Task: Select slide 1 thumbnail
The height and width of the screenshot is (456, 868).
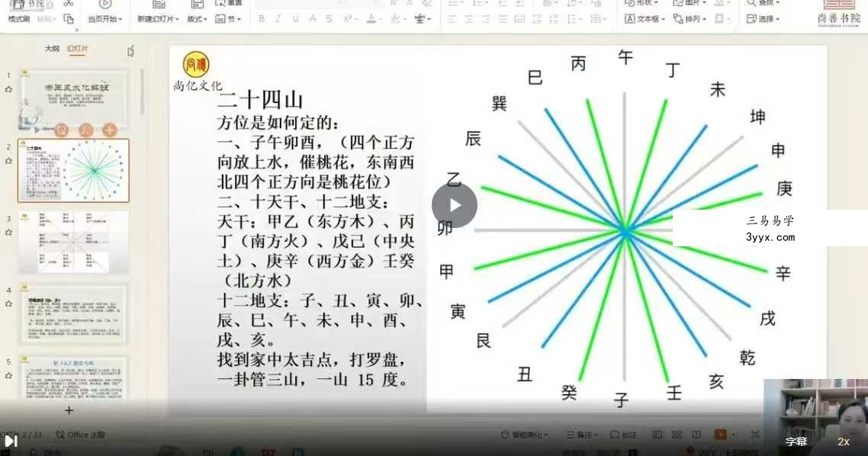Action: 74,98
